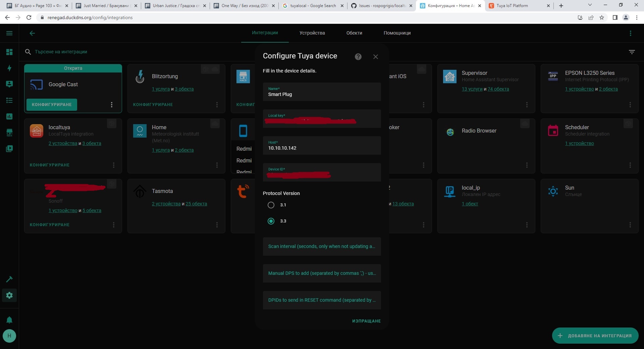Screen dimensions: 644x349
Task: Select protocol version 3.3
Action: click(x=271, y=221)
